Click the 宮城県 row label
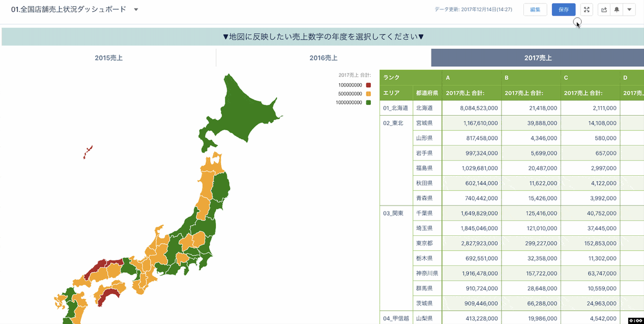This screenshot has height=324, width=644. coord(427,123)
